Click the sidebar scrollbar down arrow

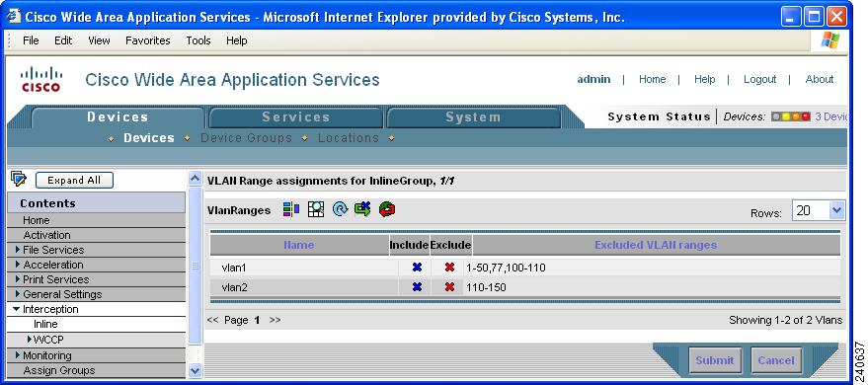[x=195, y=370]
